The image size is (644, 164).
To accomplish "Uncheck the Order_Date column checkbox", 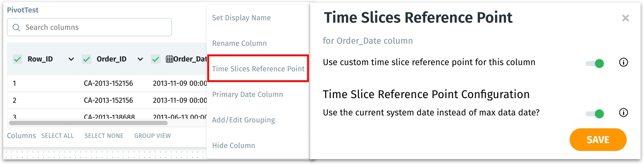I will [x=156, y=59].
